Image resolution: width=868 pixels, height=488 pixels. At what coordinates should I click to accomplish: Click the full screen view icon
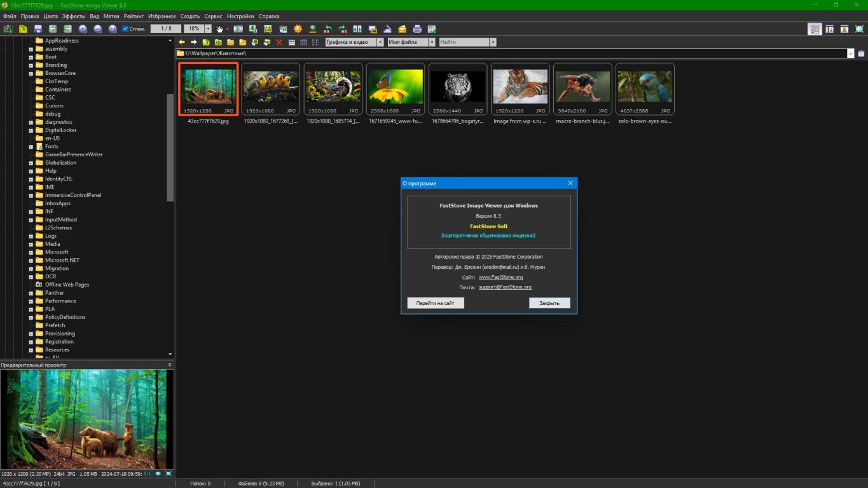coord(859,29)
